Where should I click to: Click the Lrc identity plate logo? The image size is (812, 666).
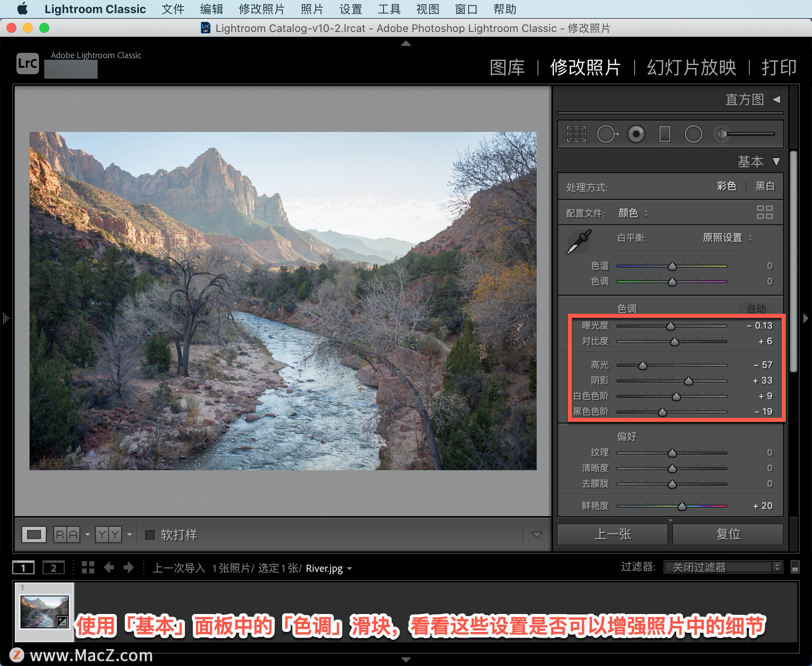(27, 63)
